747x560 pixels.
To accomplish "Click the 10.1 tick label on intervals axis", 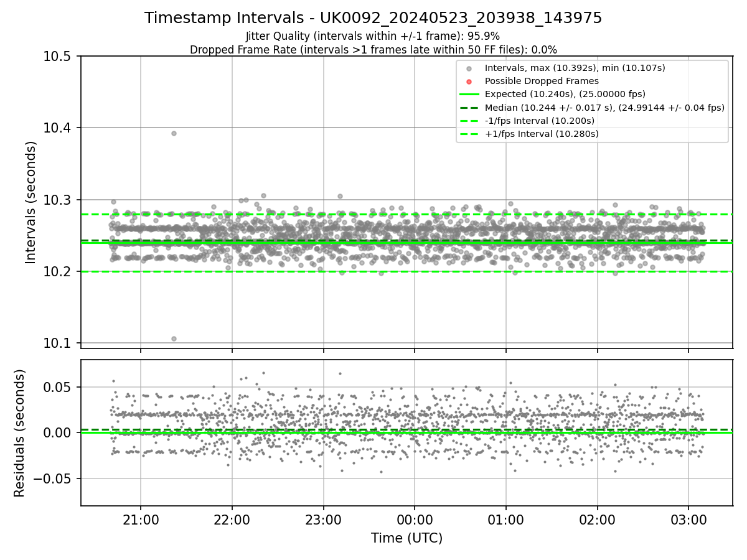I will tap(59, 343).
